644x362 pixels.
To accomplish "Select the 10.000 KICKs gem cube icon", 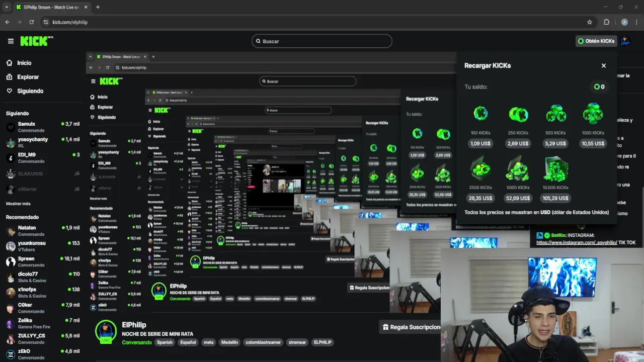I will 555,168.
